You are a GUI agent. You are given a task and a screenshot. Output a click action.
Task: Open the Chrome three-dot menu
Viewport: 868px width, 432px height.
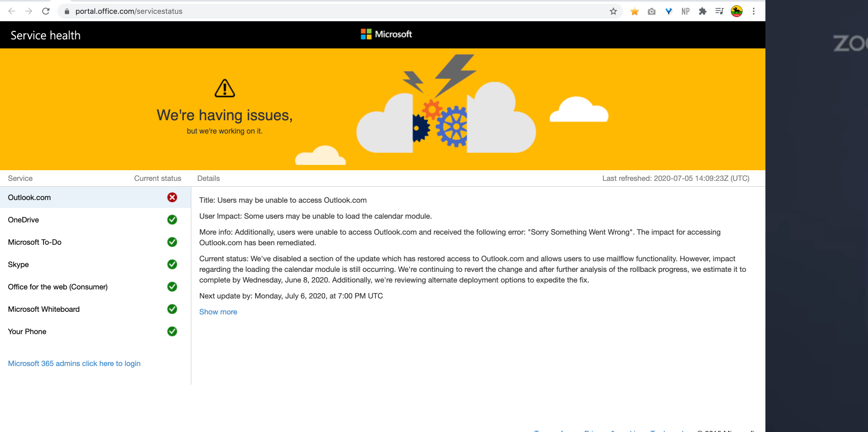click(x=754, y=11)
